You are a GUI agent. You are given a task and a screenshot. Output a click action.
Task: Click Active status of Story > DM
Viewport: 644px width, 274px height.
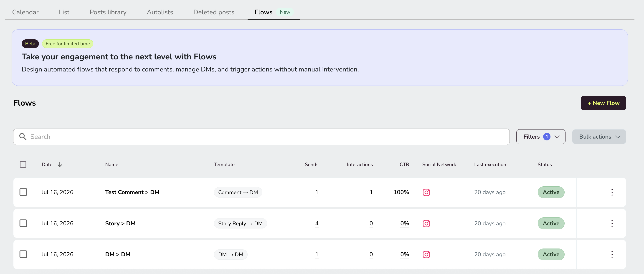(x=551, y=223)
